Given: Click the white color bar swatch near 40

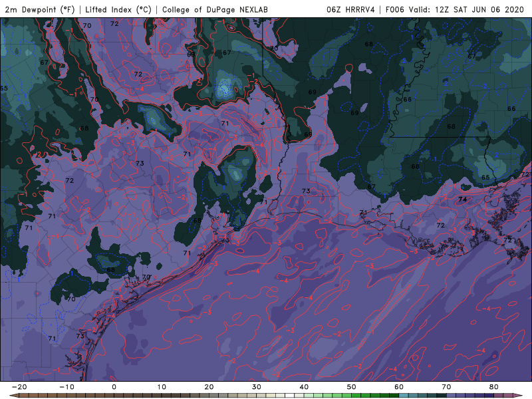Looking at the screenshot, I should click(289, 396).
